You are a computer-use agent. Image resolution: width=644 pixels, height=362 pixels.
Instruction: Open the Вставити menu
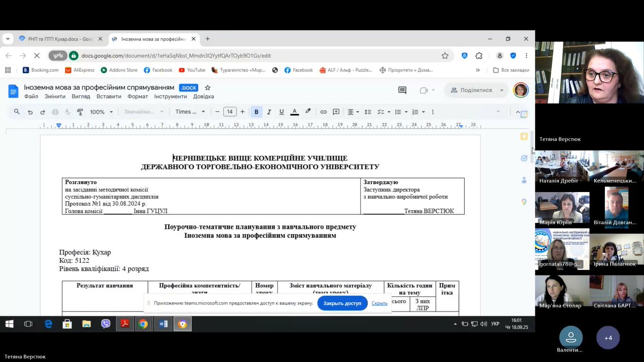coord(109,96)
